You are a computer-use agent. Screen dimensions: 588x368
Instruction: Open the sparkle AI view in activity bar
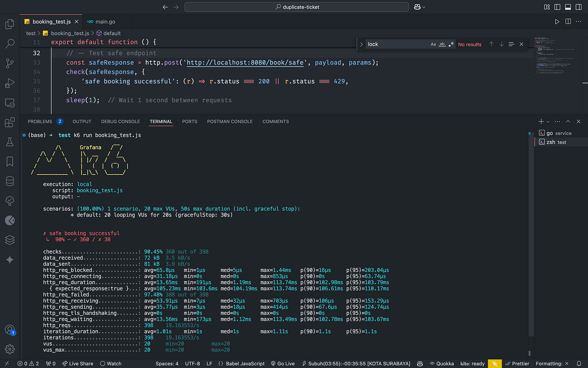[10, 259]
